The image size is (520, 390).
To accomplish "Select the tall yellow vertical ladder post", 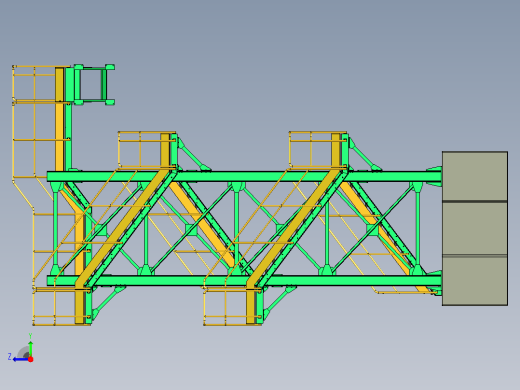I will pyautogui.click(x=59, y=119).
